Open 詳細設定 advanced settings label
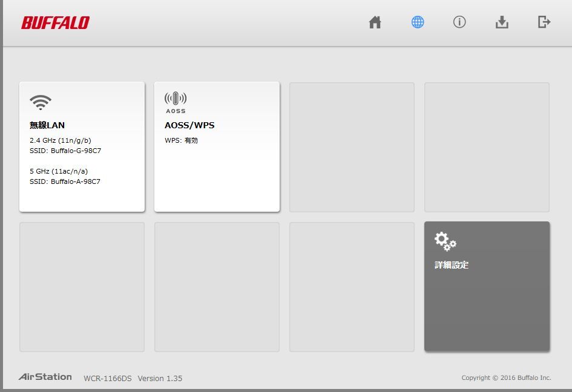 (452, 265)
